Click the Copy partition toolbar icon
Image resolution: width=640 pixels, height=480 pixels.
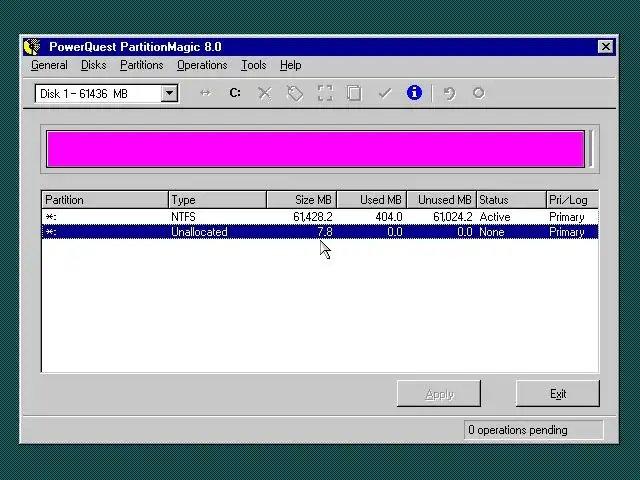point(354,93)
